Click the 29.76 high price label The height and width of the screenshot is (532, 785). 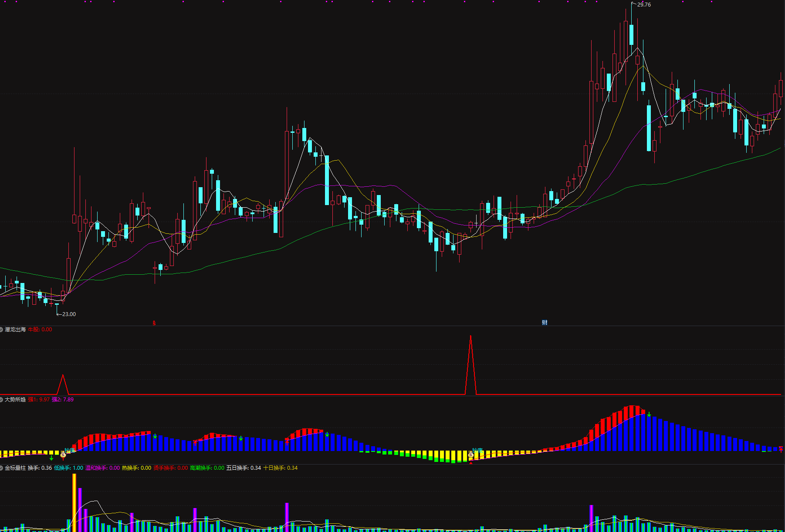pyautogui.click(x=643, y=5)
